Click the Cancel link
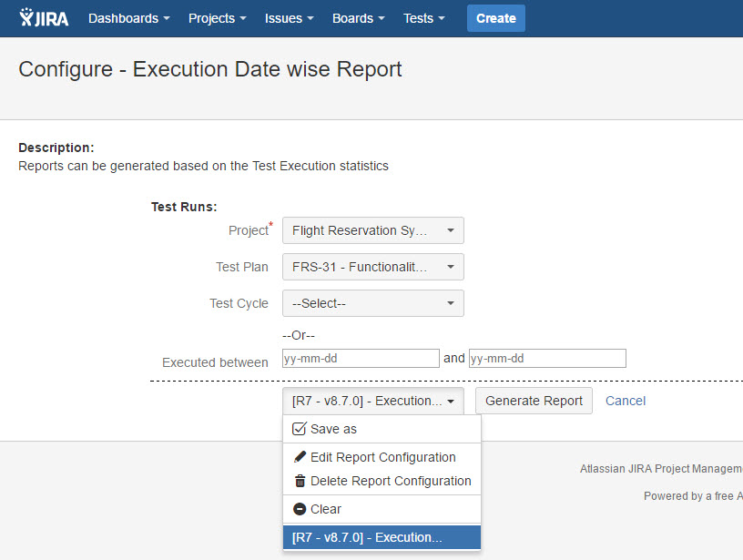 pos(626,401)
